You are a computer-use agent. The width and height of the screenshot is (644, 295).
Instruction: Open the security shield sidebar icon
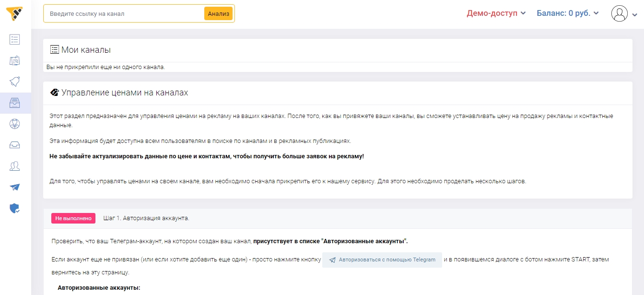[x=14, y=208]
